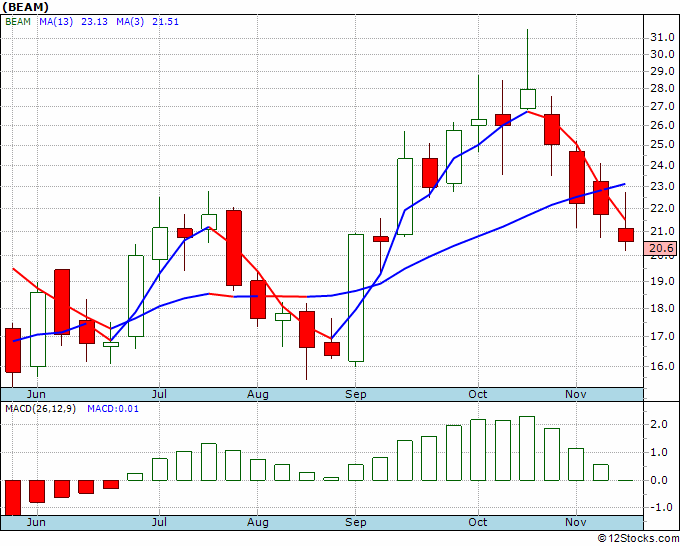Click the 23.0 price axis label
The image size is (680, 546).
click(662, 186)
